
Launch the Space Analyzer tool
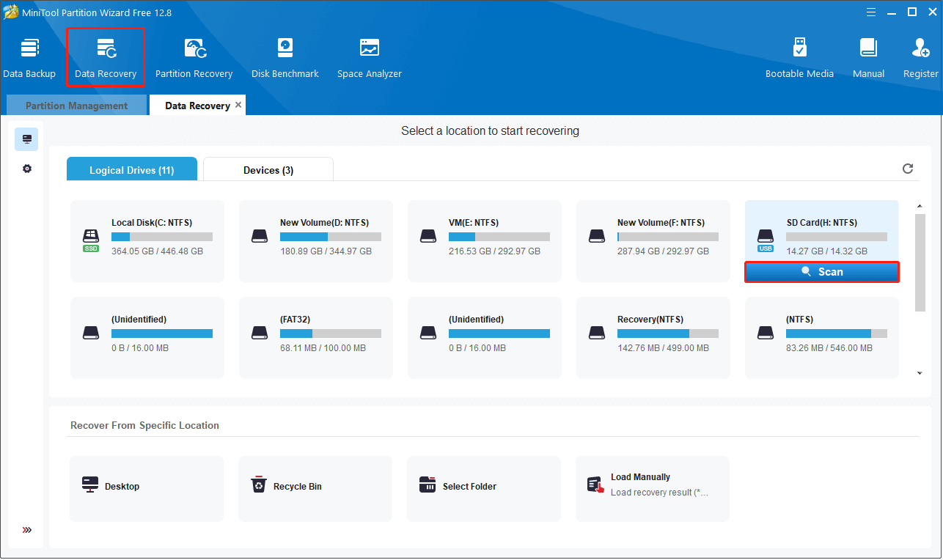[370, 57]
